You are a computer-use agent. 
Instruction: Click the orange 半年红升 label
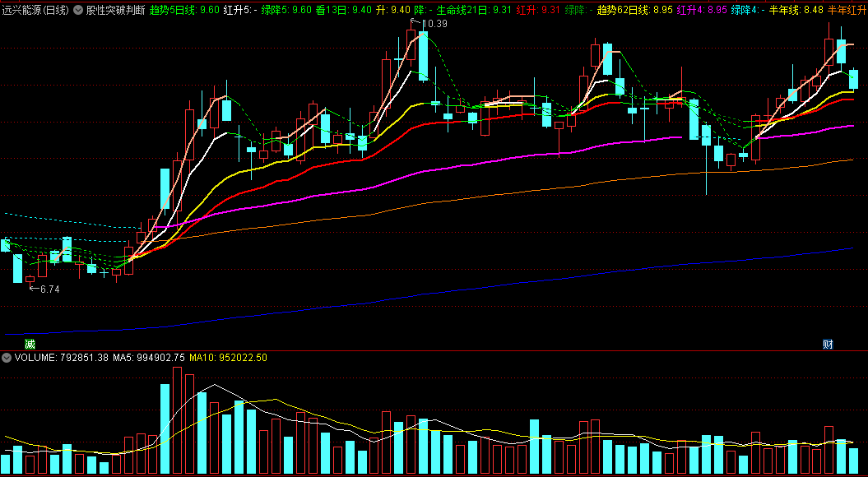(847, 10)
